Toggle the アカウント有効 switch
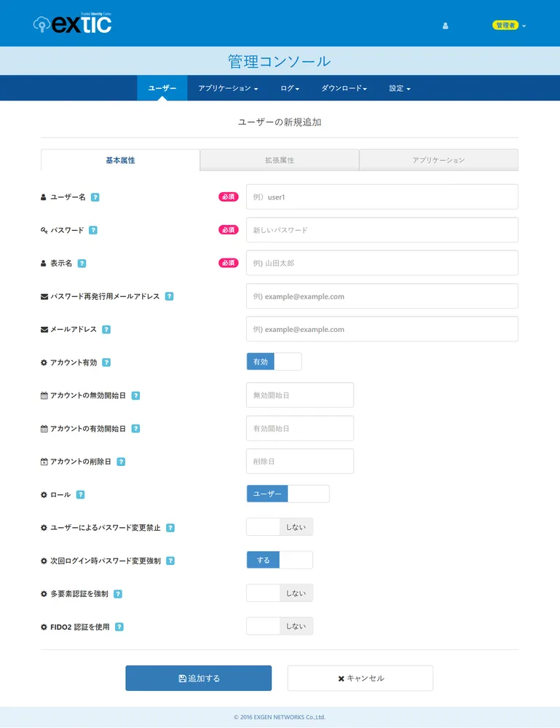560x728 pixels. click(x=274, y=362)
